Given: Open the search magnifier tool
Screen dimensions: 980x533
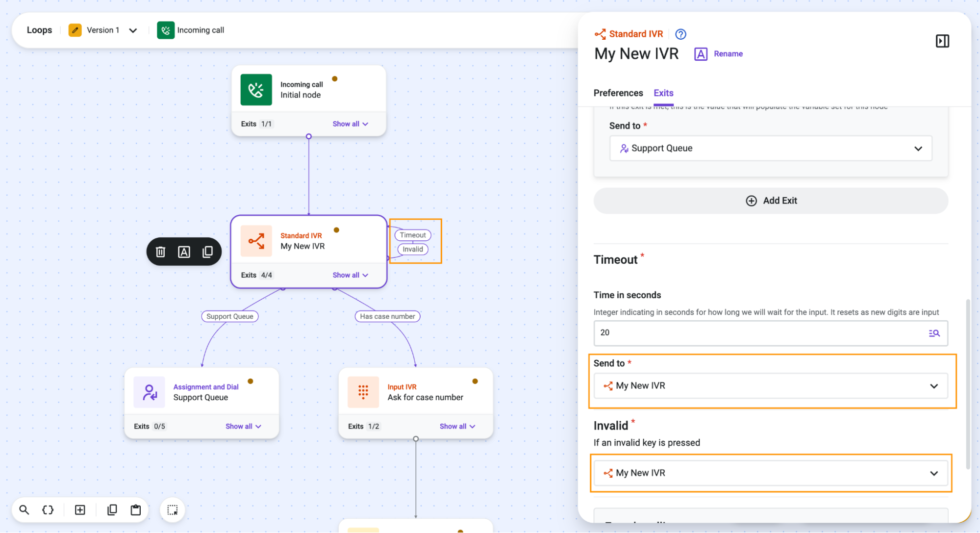Looking at the screenshot, I should (24, 510).
